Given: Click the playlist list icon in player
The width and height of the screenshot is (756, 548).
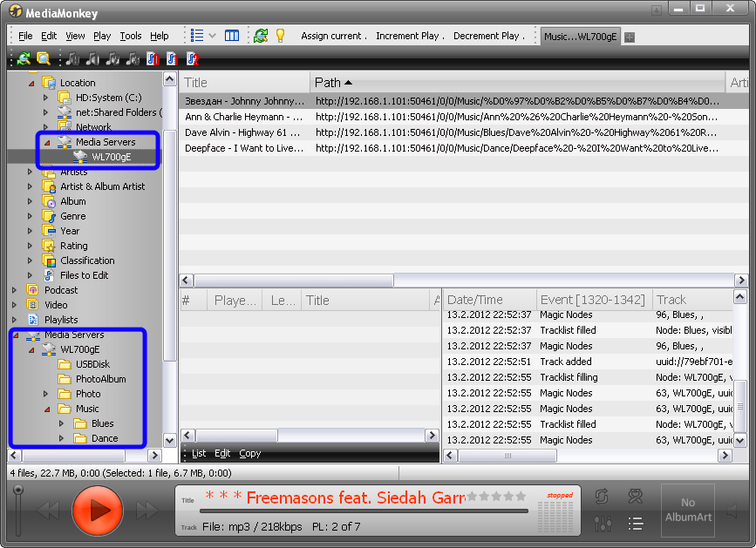Looking at the screenshot, I should pyautogui.click(x=636, y=524).
